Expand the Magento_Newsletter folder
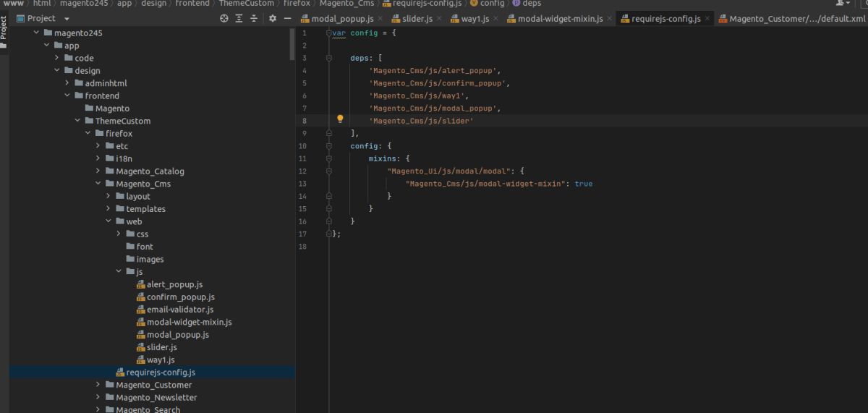Screen dimensions: 868x413 click(x=98, y=398)
